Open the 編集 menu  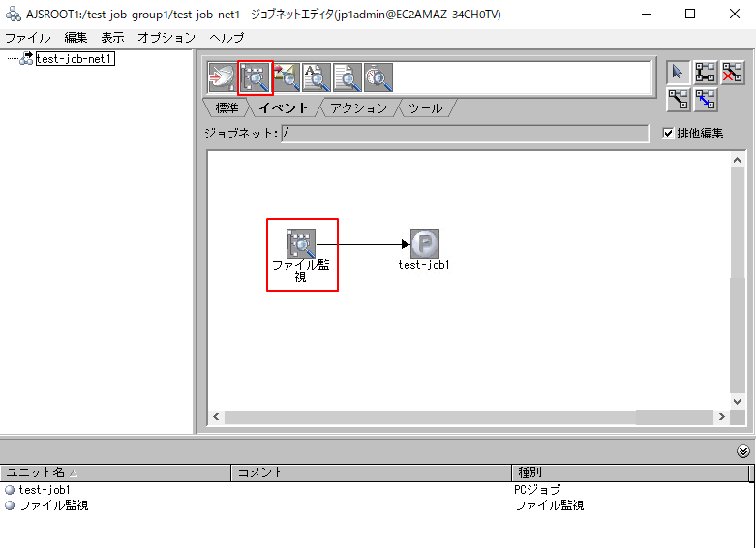76,37
